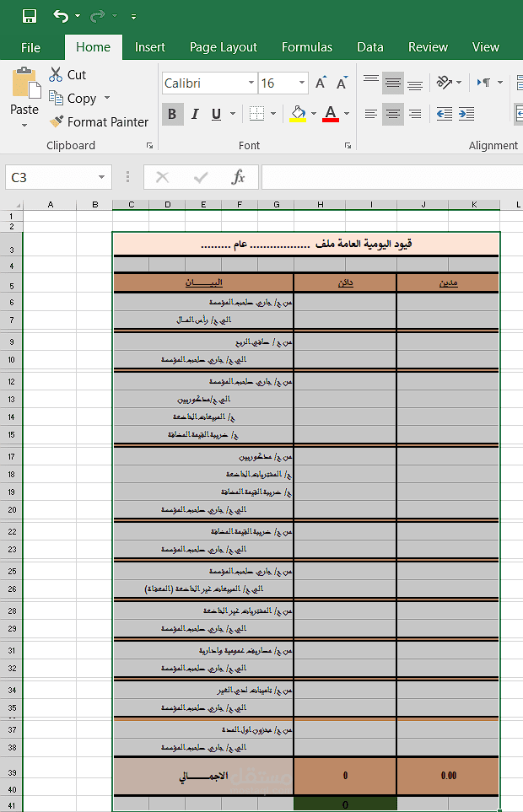Expand the Orientation dropdown arrow
The width and height of the screenshot is (523, 812).
coord(459,83)
